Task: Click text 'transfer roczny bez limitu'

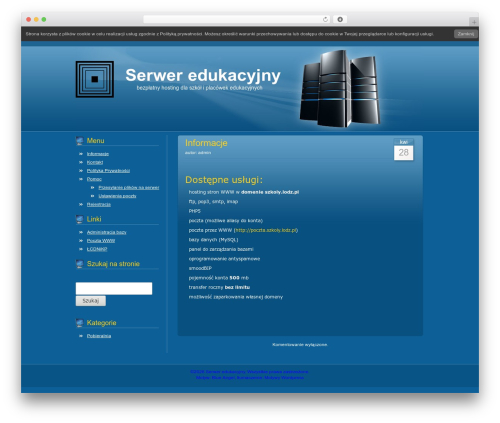Action: click(219, 287)
